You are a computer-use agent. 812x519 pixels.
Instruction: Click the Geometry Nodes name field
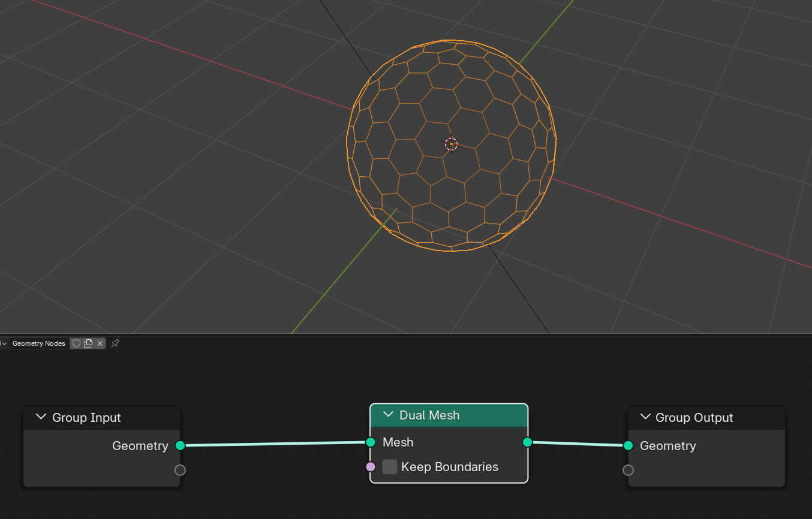38,343
